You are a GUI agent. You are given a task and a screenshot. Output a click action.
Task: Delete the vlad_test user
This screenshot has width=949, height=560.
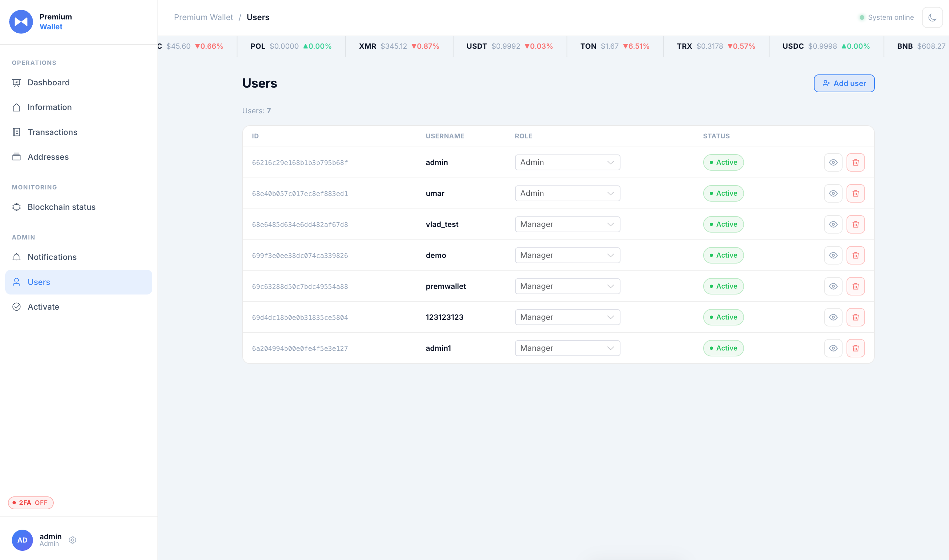855,224
